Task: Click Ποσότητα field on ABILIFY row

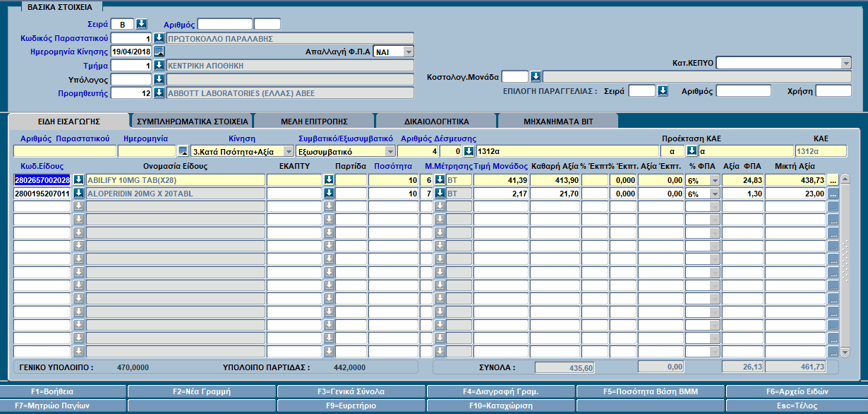Action: (393, 180)
